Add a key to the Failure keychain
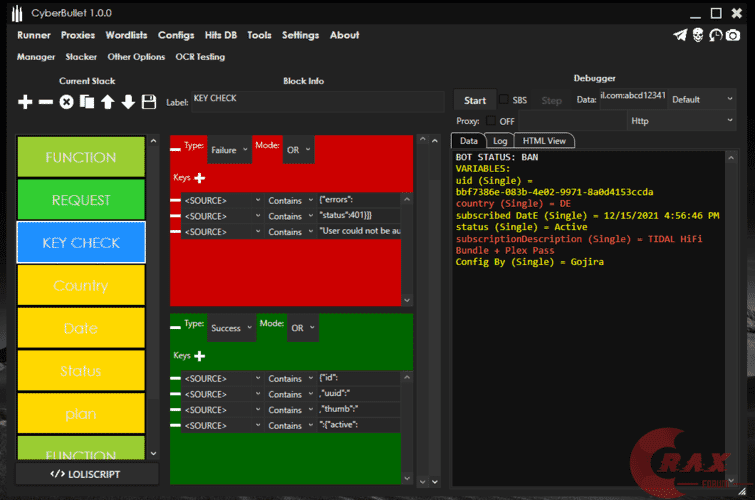This screenshot has width=755, height=500. (x=199, y=178)
